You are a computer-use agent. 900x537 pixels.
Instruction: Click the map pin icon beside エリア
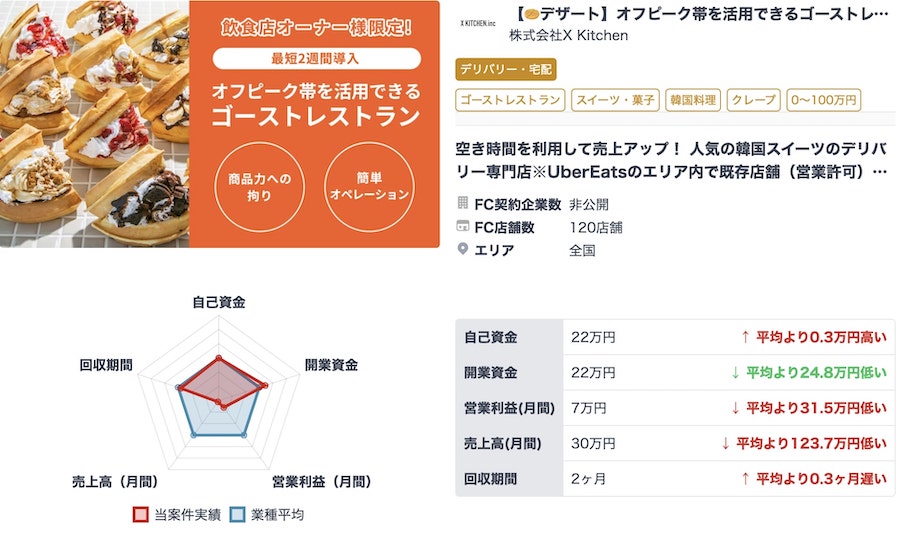coord(463,249)
